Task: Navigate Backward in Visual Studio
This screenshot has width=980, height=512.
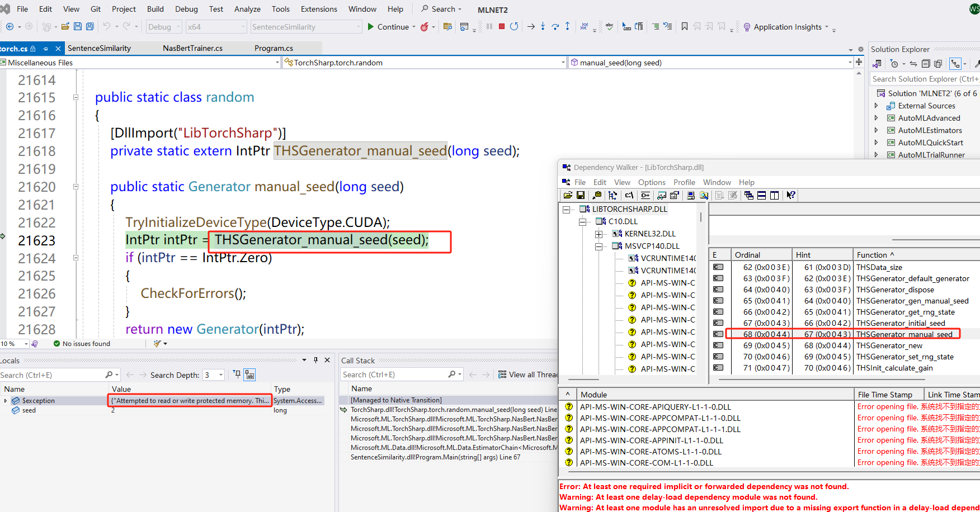Action: click(10, 26)
